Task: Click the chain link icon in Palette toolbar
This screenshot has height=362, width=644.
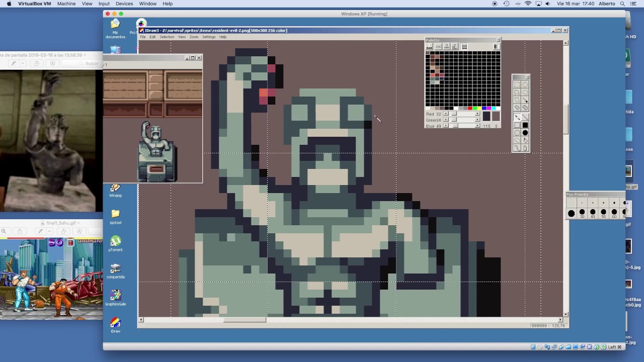Action: point(439,47)
